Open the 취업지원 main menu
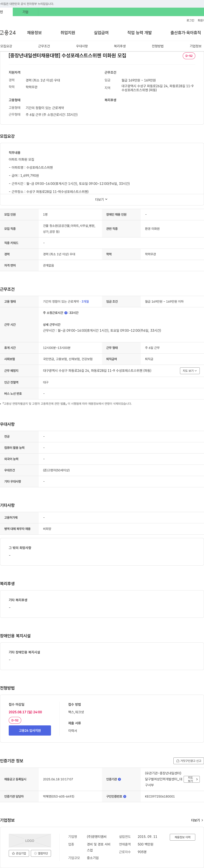Viewport: 204px width, 868px height. 68,33
